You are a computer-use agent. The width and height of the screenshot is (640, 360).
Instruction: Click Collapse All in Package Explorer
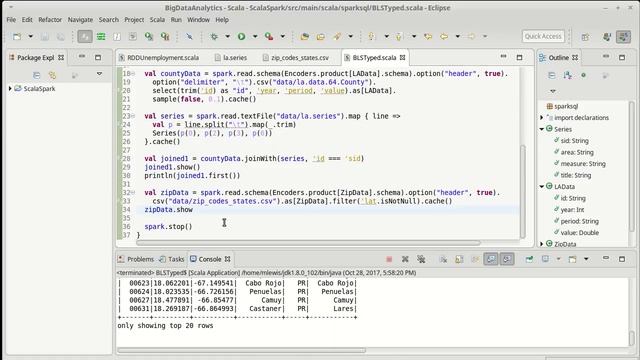[36, 75]
